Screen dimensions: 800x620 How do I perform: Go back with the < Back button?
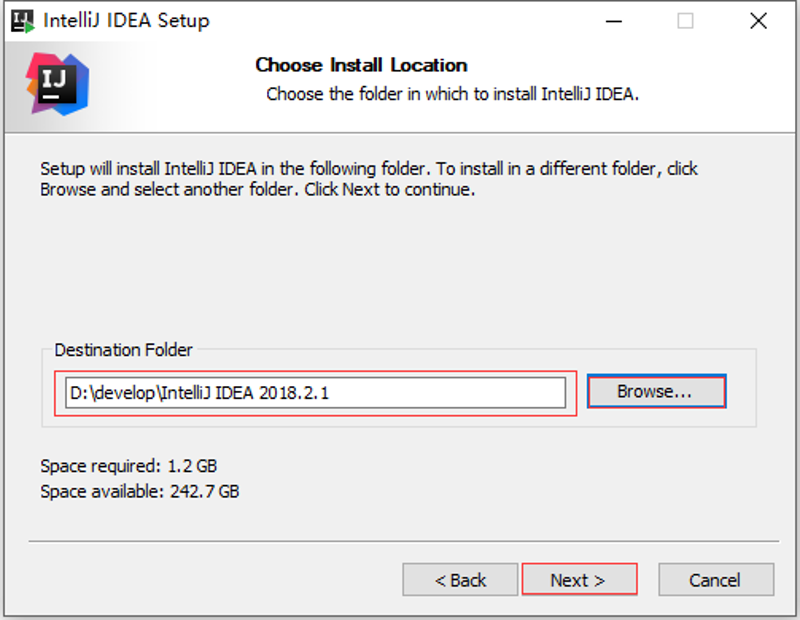460,579
